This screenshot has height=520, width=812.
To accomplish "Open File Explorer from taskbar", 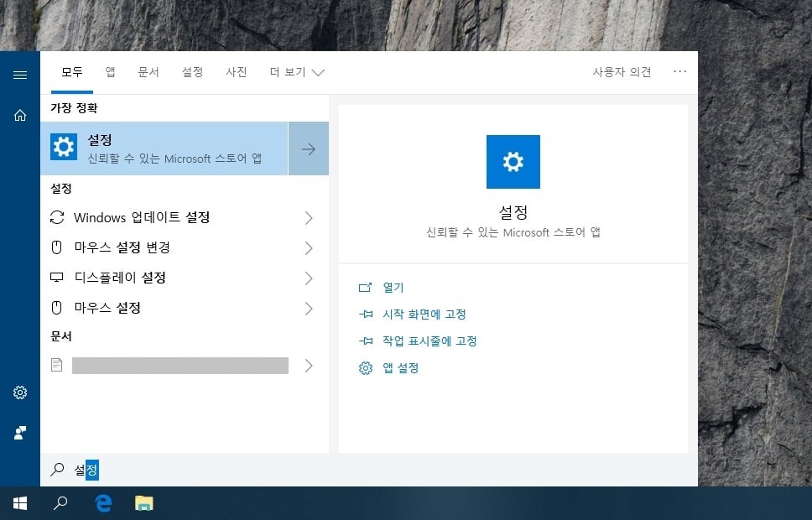I will point(144,503).
